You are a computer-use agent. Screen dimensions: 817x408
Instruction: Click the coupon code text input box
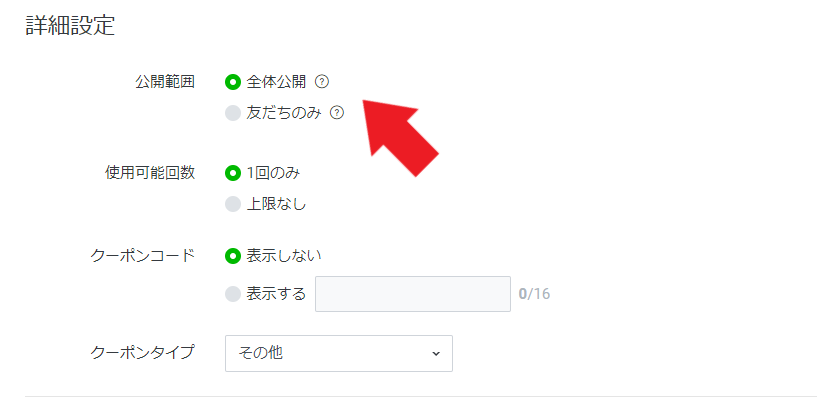413,294
